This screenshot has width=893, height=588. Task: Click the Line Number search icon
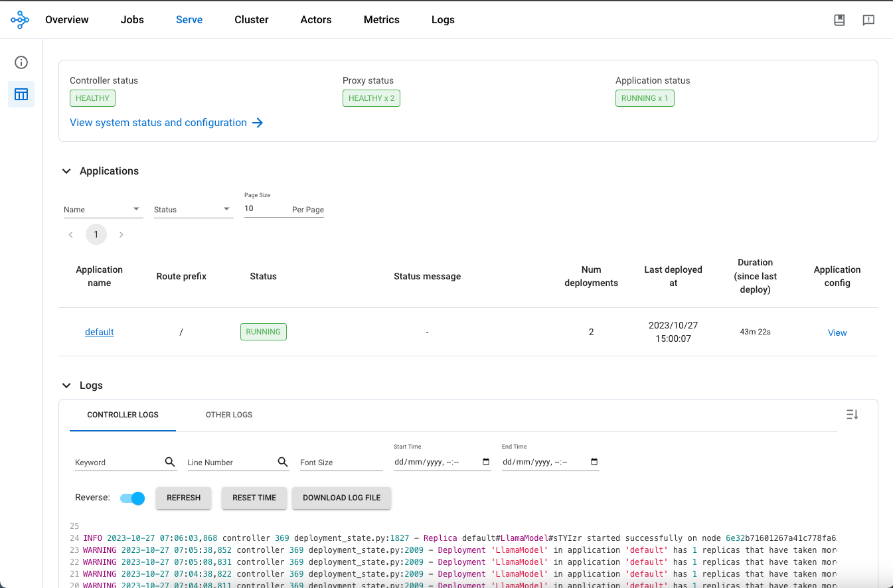pyautogui.click(x=283, y=462)
